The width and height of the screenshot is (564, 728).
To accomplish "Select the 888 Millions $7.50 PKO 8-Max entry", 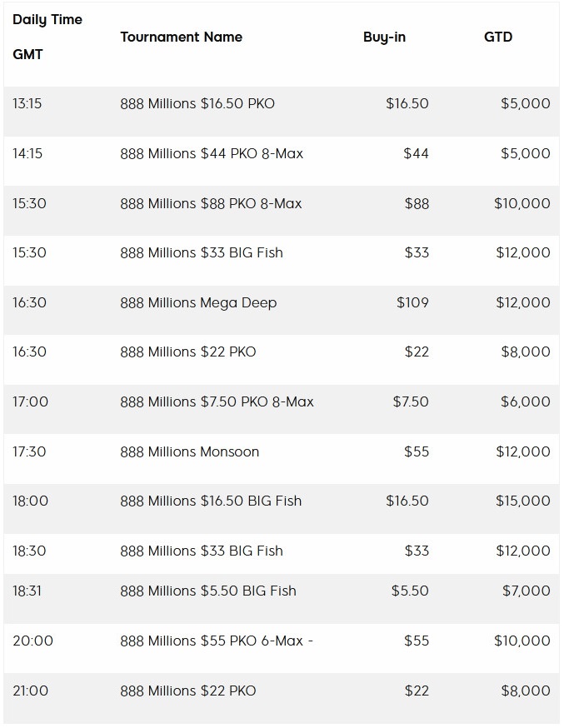I will click(x=217, y=401).
